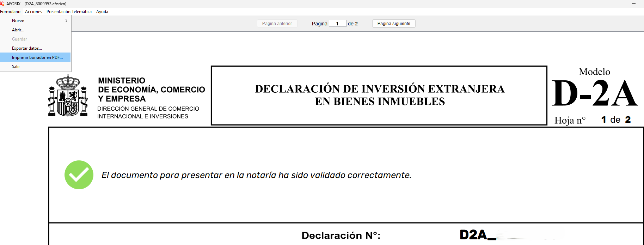This screenshot has height=245, width=644.
Task: Click the greyed-out Guardar menu entry
Action: pos(19,39)
